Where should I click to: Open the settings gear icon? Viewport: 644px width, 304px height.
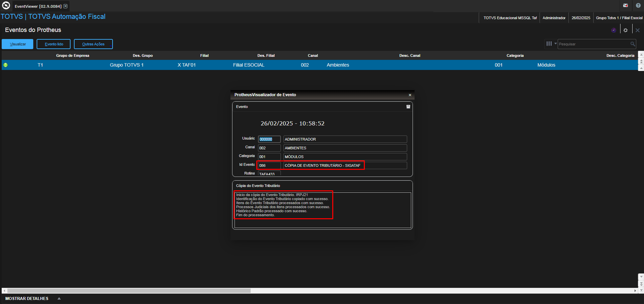[626, 30]
